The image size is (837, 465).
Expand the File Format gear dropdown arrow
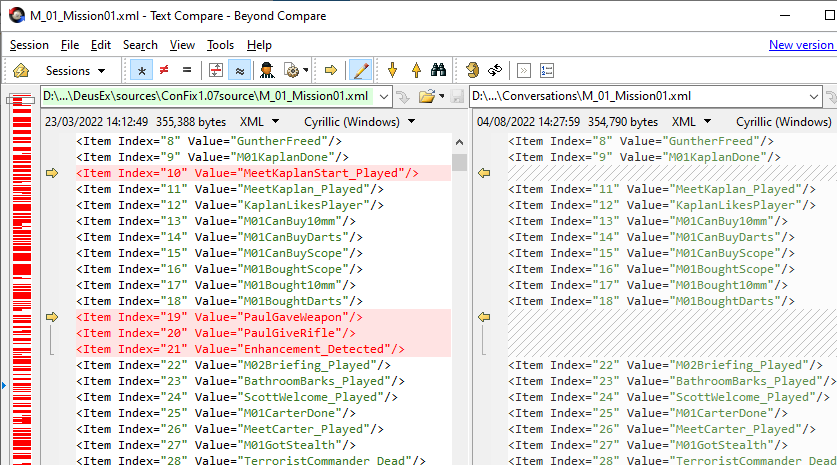point(306,70)
